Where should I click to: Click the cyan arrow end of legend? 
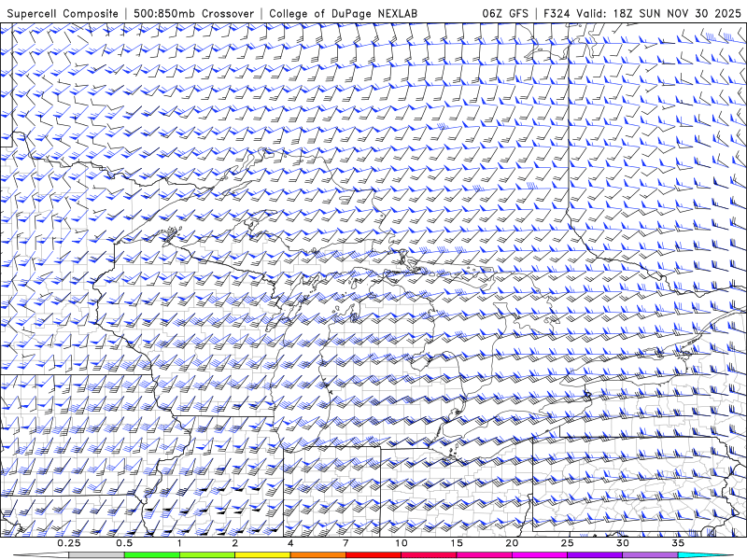tap(706, 555)
